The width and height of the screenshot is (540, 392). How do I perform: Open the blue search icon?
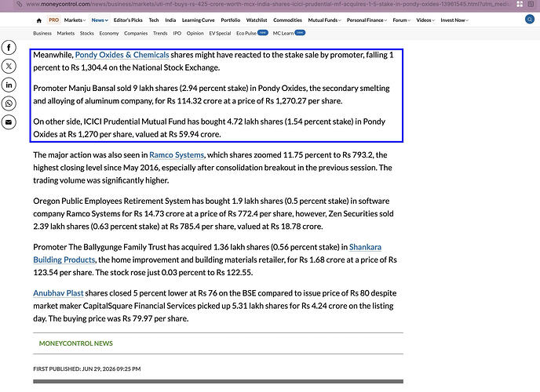(x=530, y=20)
